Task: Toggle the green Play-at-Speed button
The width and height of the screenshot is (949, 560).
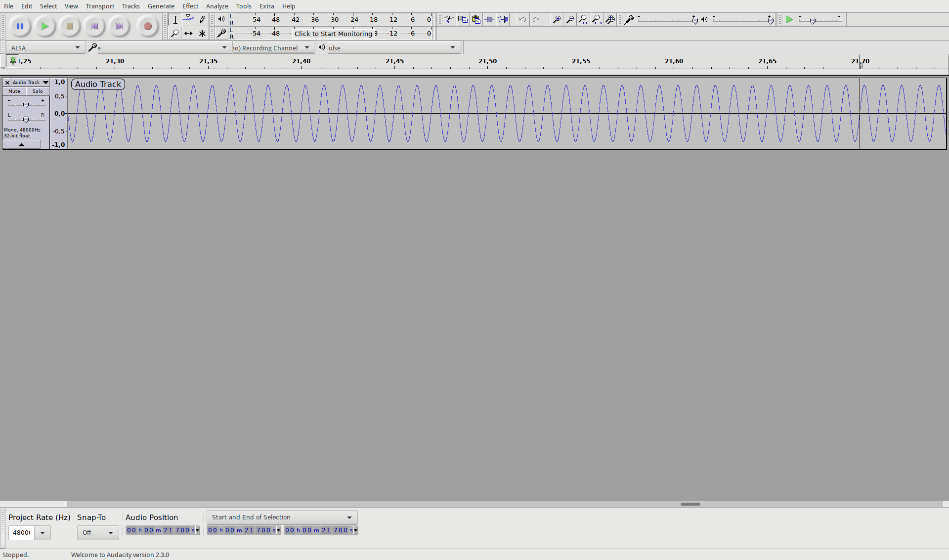Action: tap(789, 20)
